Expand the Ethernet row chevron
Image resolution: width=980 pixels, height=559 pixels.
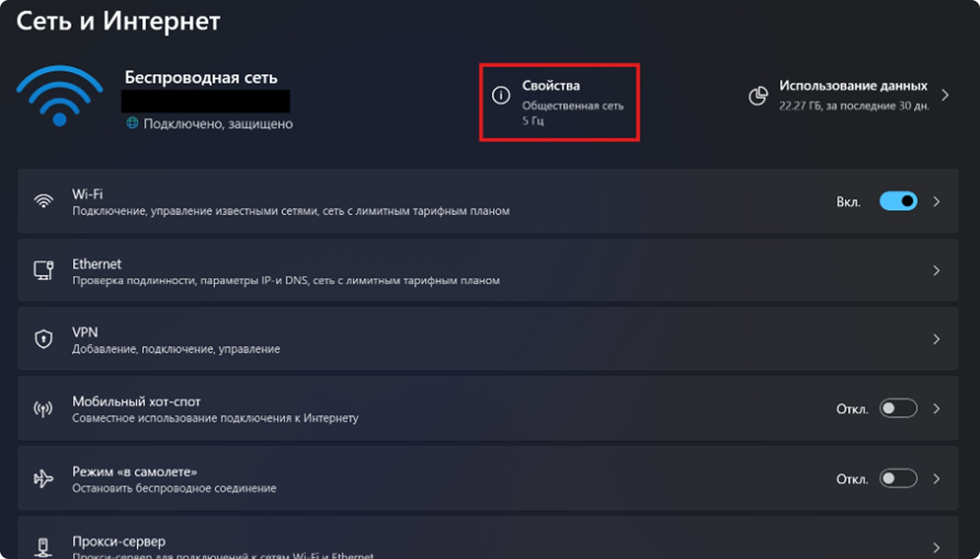pyautogui.click(x=937, y=271)
